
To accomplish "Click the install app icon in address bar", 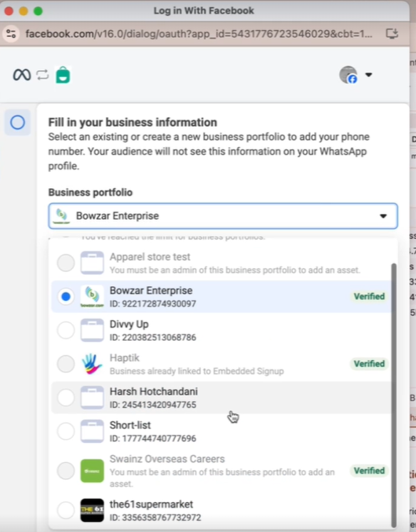I will pos(392,34).
